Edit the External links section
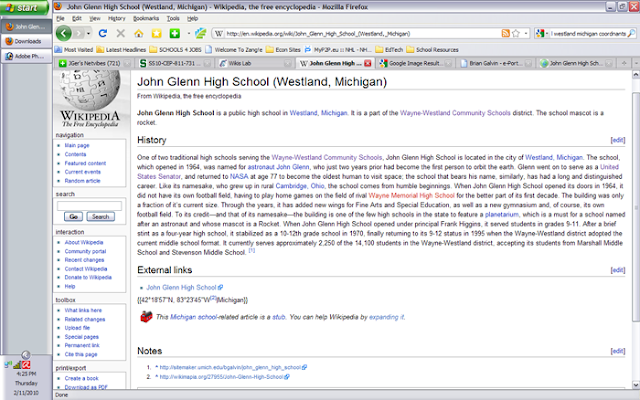This screenshot has height=400, width=640. pyautogui.click(x=618, y=270)
